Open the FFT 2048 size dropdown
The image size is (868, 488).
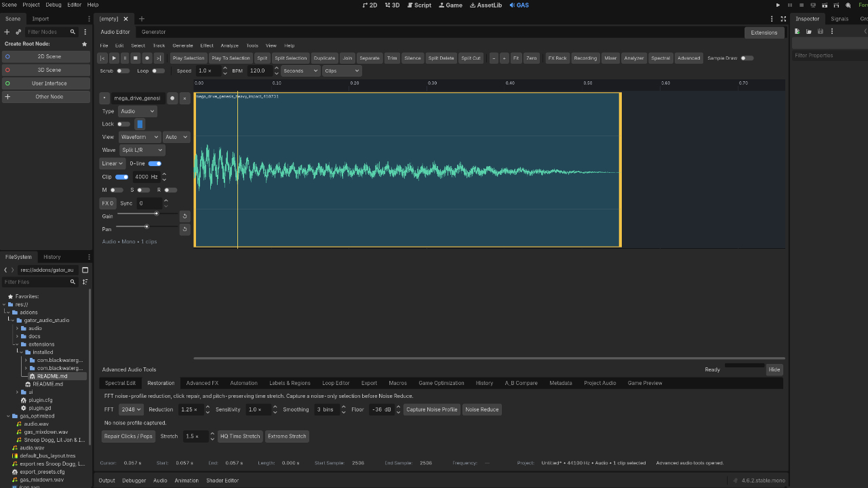pyautogui.click(x=131, y=409)
